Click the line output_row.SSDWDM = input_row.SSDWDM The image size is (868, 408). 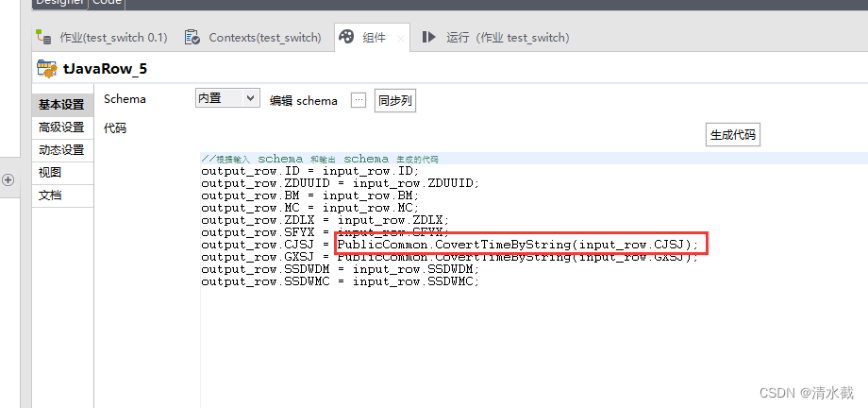pos(341,269)
